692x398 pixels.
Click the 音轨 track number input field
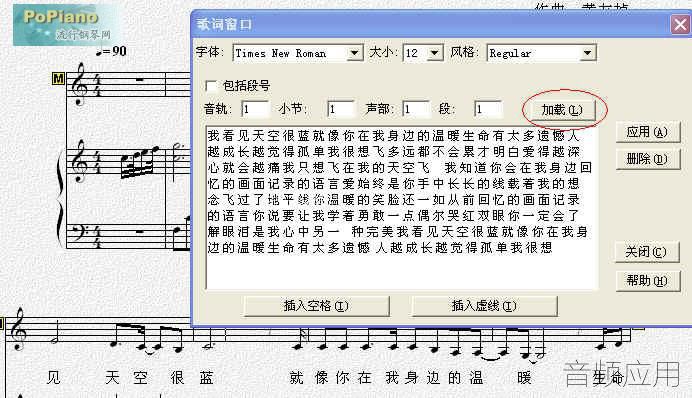(256, 109)
